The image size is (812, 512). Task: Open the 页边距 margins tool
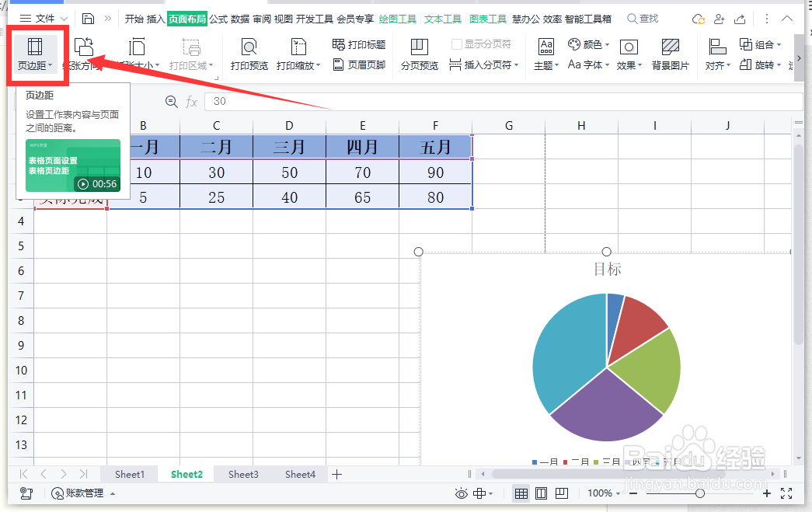35,54
